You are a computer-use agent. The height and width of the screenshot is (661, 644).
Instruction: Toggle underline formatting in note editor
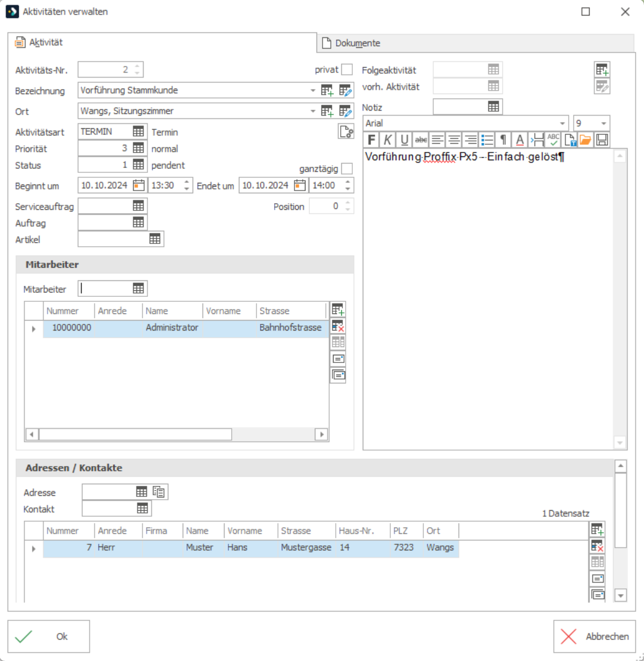click(x=405, y=140)
